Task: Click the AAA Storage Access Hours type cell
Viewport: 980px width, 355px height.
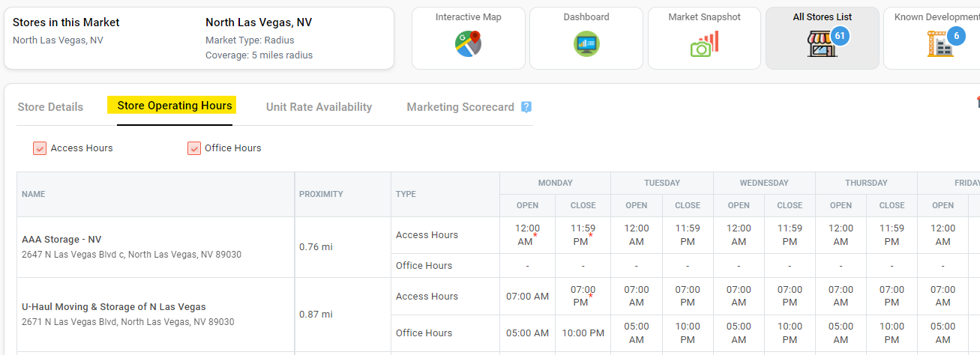Action: pos(445,235)
